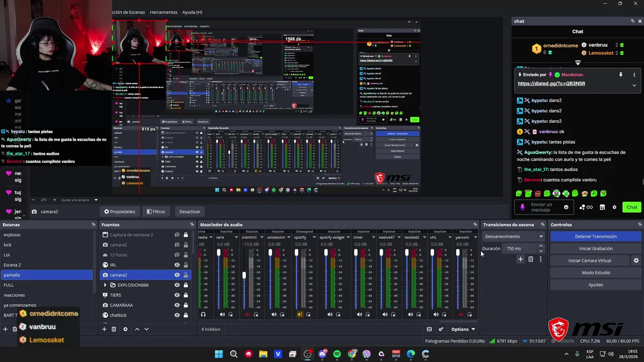The image size is (644, 362).
Task: Unpin the pinned chat message
Action: [620, 74]
